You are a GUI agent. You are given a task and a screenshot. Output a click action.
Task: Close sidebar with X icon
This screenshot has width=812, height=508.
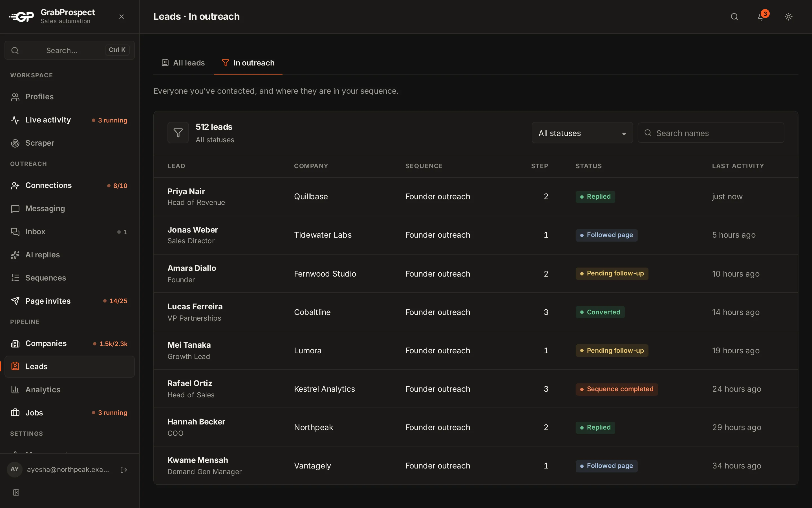(x=122, y=17)
